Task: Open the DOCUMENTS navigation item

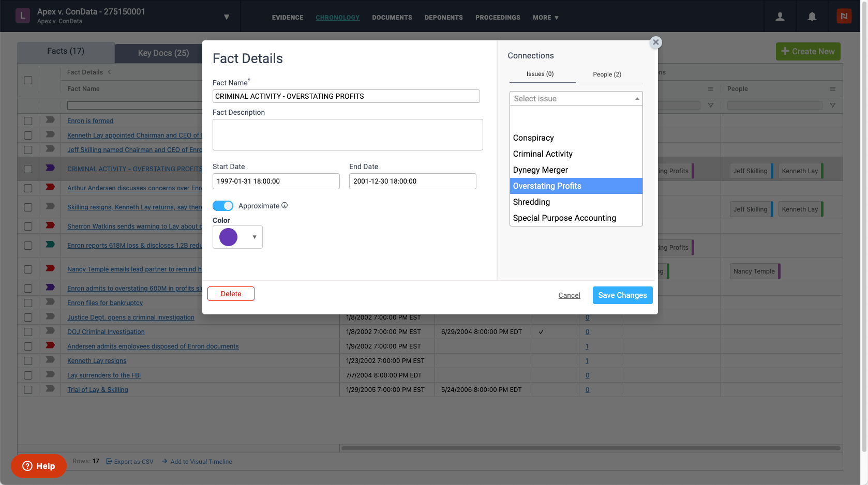Action: [392, 18]
